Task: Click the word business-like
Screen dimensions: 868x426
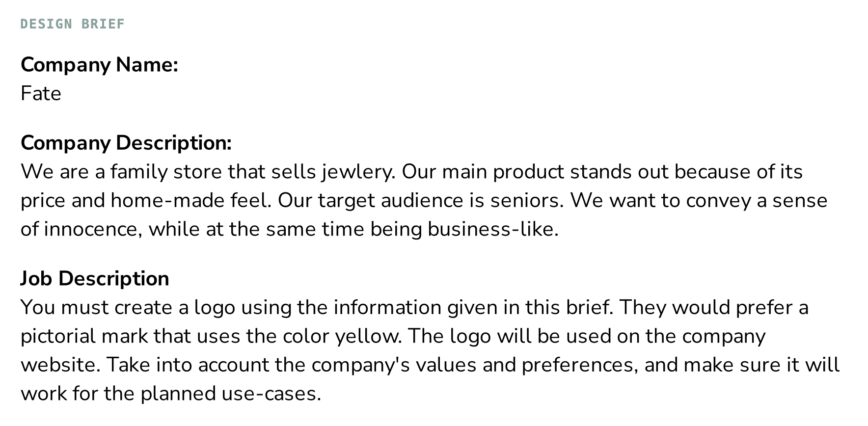Action: point(492,229)
